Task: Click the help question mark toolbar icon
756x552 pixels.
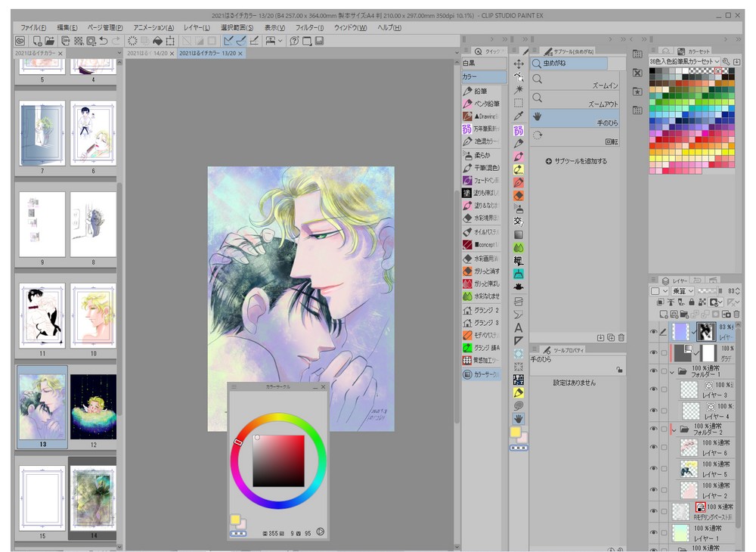Action: click(x=294, y=41)
